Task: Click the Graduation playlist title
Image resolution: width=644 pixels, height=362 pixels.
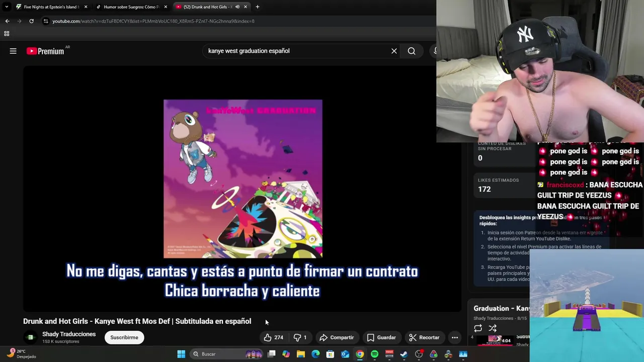Action: coord(501,308)
